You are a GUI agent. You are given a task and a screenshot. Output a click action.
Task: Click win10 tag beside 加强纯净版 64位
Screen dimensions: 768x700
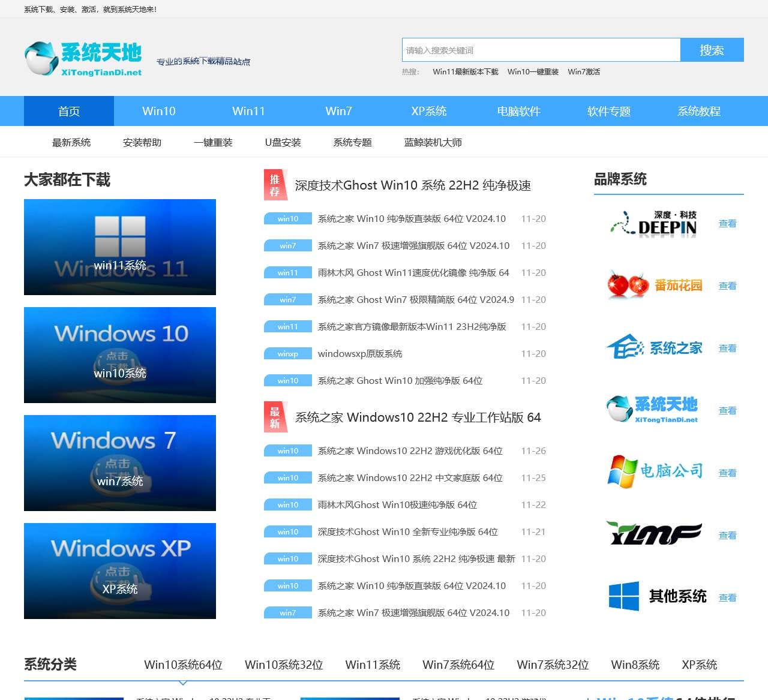[288, 381]
